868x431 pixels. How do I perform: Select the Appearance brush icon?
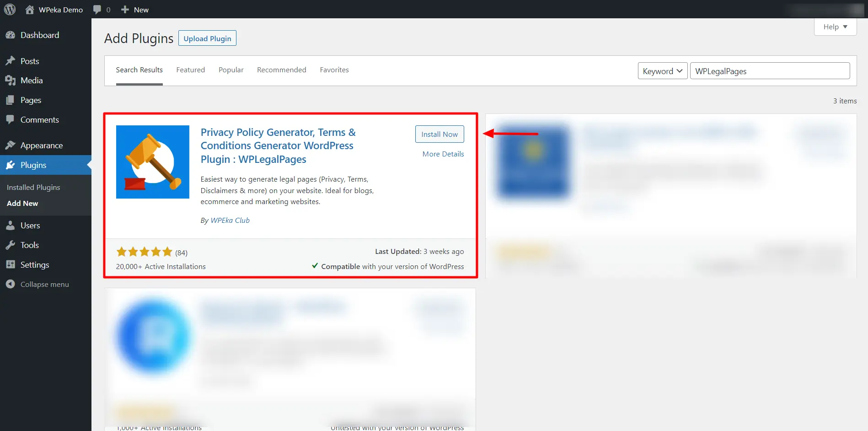pyautogui.click(x=11, y=145)
